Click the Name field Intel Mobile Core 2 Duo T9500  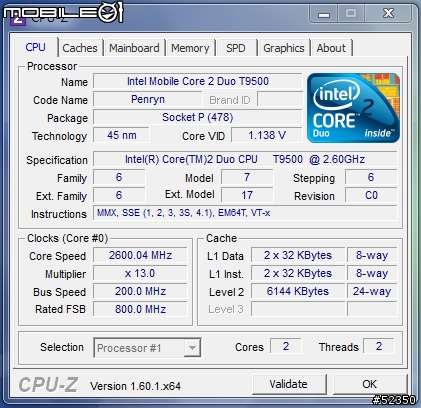click(x=198, y=81)
